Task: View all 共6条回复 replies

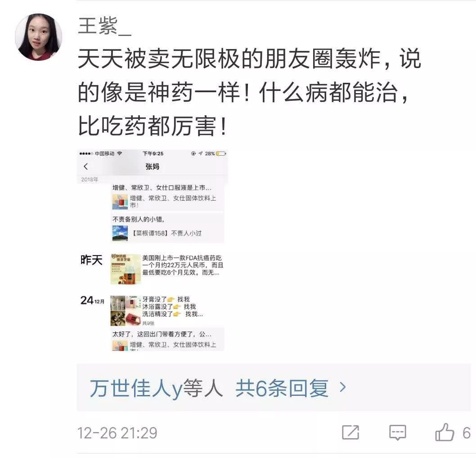Action: (x=282, y=387)
